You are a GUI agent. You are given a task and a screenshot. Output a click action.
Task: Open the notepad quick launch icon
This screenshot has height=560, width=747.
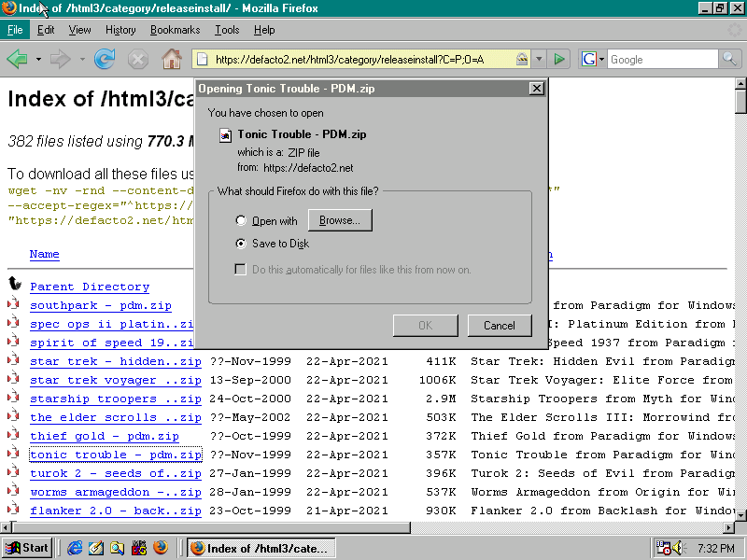click(x=96, y=548)
